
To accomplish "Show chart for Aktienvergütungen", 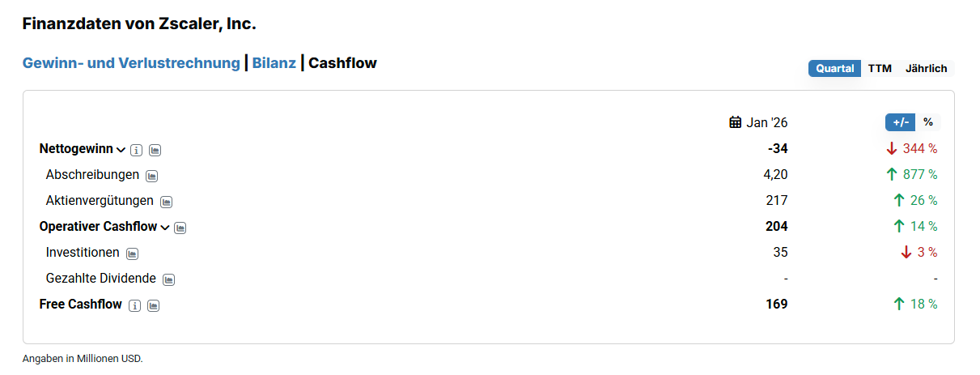I will [166, 202].
